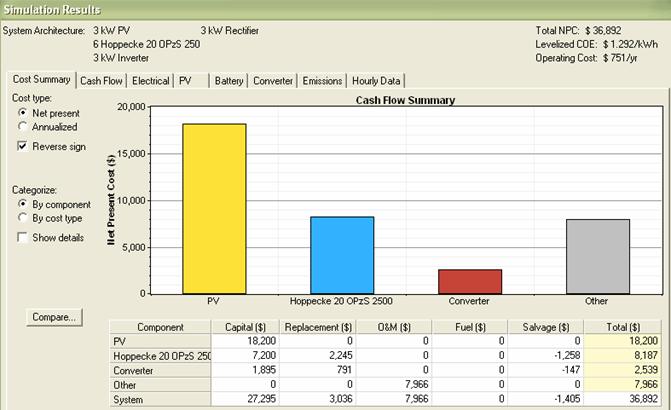Open the Converter tab
The image size is (671, 410).
coord(274,80)
